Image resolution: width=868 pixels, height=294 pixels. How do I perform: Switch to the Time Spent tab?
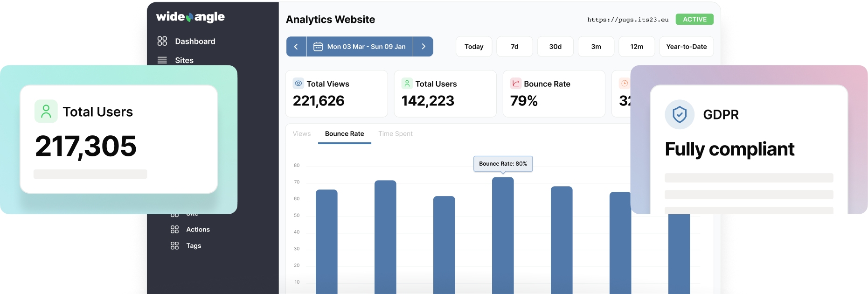[x=396, y=134]
